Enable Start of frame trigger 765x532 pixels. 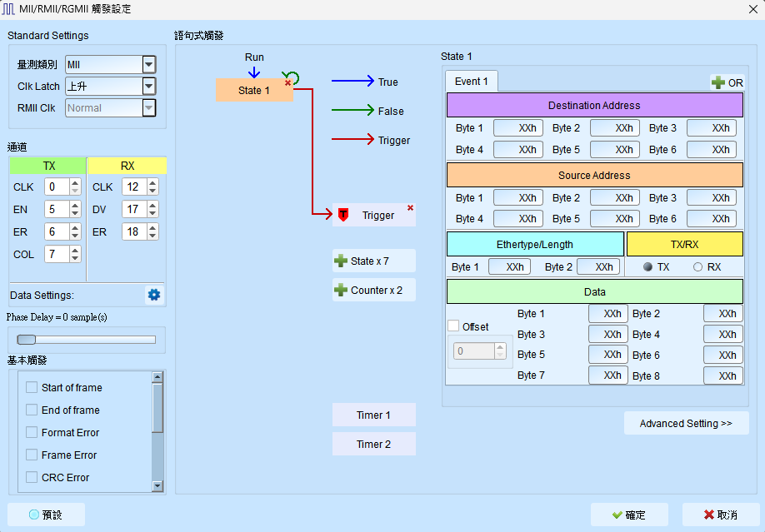tap(32, 387)
